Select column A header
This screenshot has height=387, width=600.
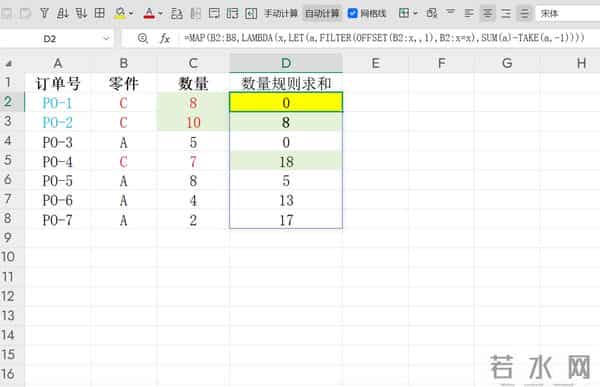click(x=58, y=63)
